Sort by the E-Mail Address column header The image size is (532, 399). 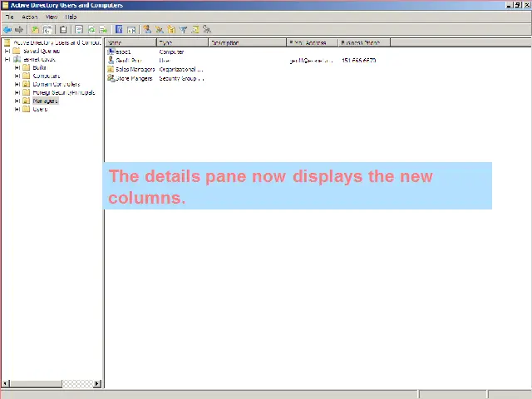point(313,42)
